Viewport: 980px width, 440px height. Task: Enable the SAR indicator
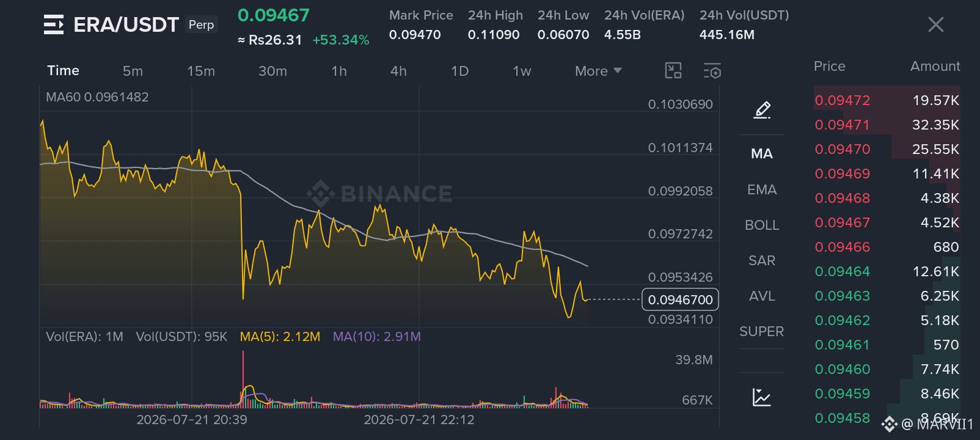pos(762,261)
